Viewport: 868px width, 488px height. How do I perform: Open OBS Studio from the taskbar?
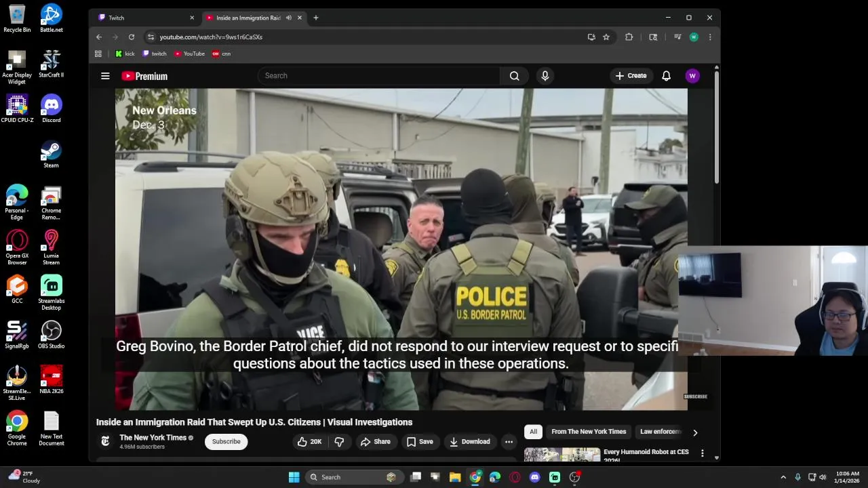click(574, 477)
